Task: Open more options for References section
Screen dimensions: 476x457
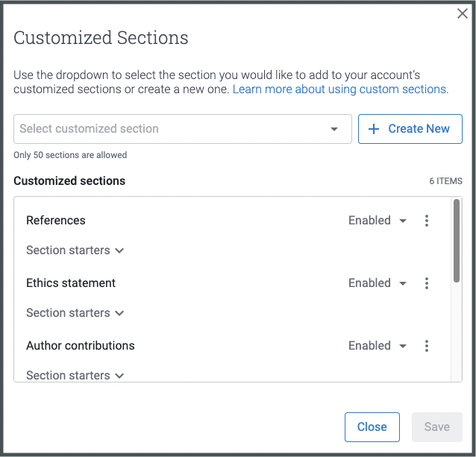Action: [x=427, y=221]
